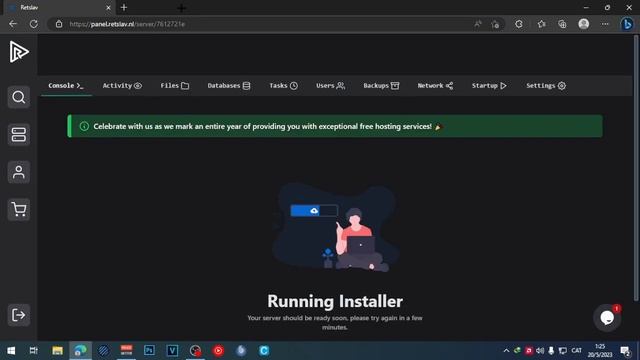Click the volume icon in system tray
640x360 pixels.
pyautogui.click(x=540, y=351)
